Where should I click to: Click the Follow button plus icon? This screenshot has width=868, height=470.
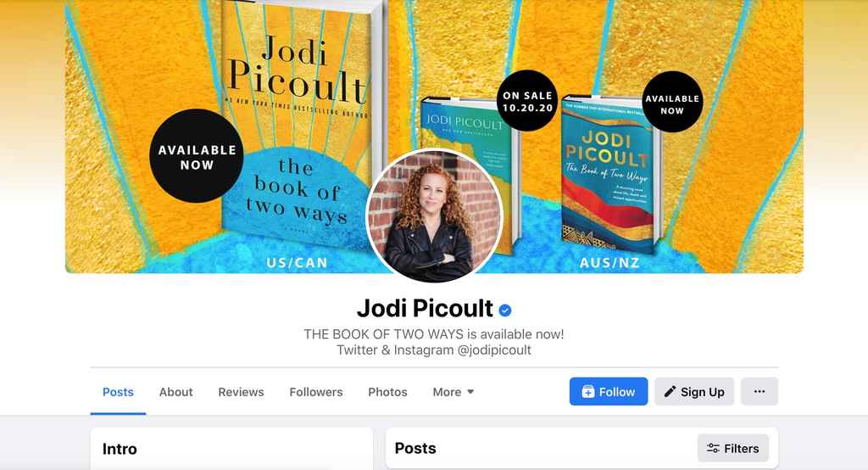pyautogui.click(x=588, y=392)
